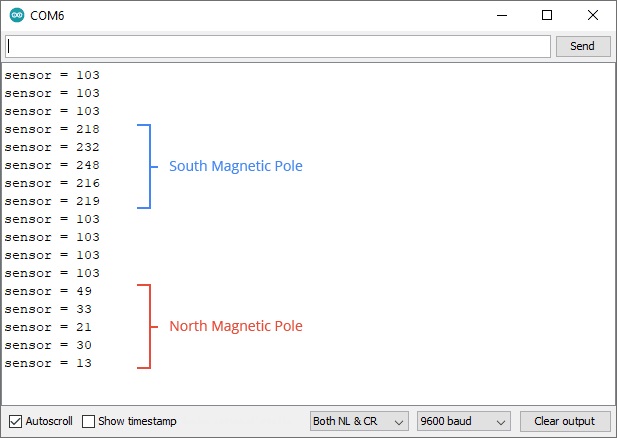Focus the serial message input field
The width and height of the screenshot is (617, 438).
click(x=278, y=46)
